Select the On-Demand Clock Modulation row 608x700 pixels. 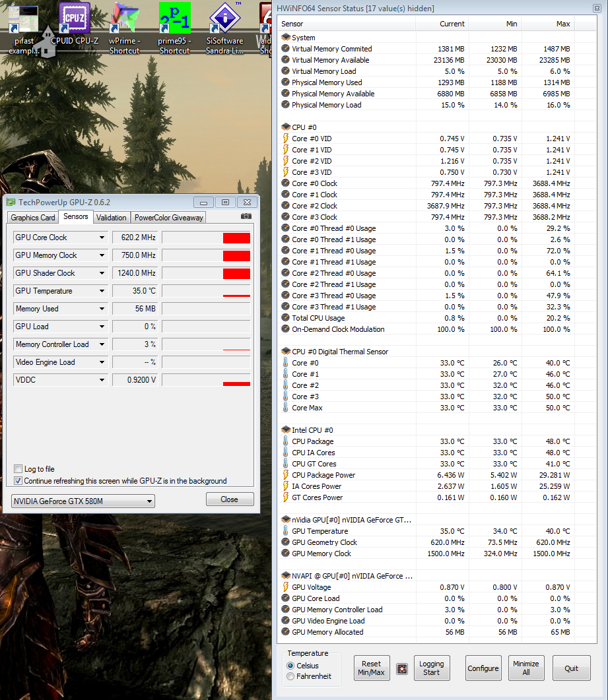click(x=437, y=329)
